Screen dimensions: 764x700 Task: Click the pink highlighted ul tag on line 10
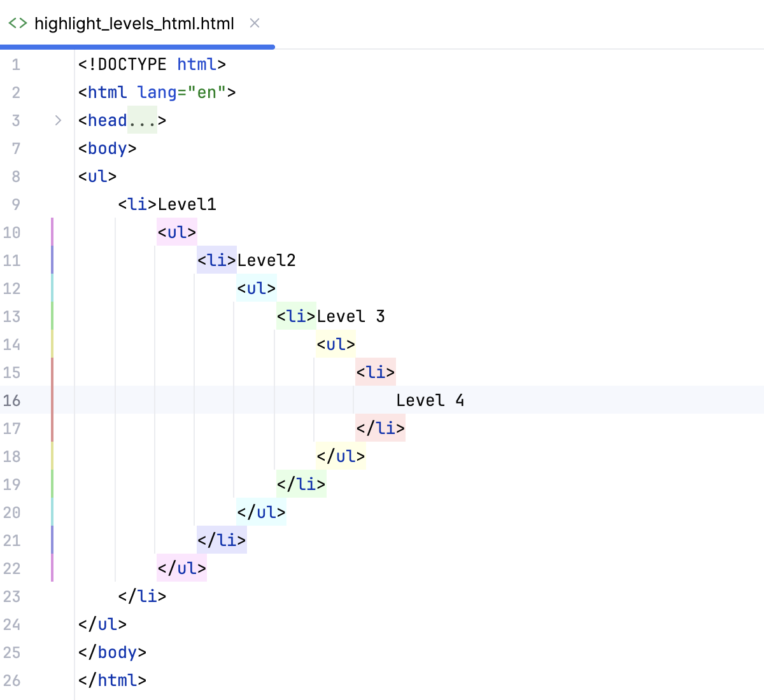click(x=177, y=232)
